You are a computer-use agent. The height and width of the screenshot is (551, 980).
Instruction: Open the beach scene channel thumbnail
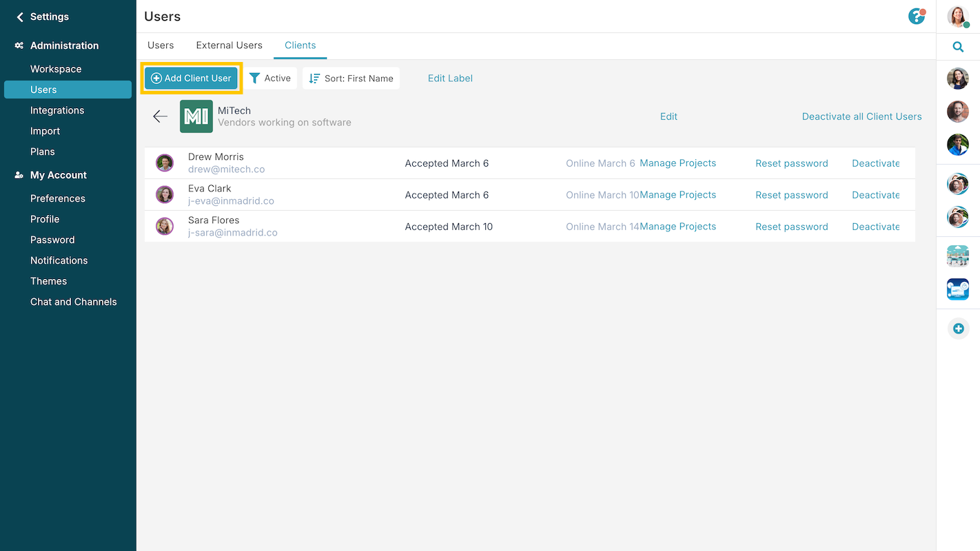tap(958, 256)
